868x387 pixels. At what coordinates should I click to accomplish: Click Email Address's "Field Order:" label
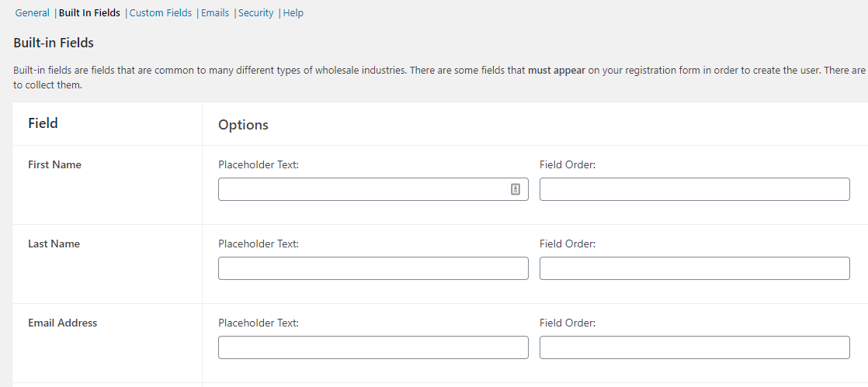(x=568, y=323)
